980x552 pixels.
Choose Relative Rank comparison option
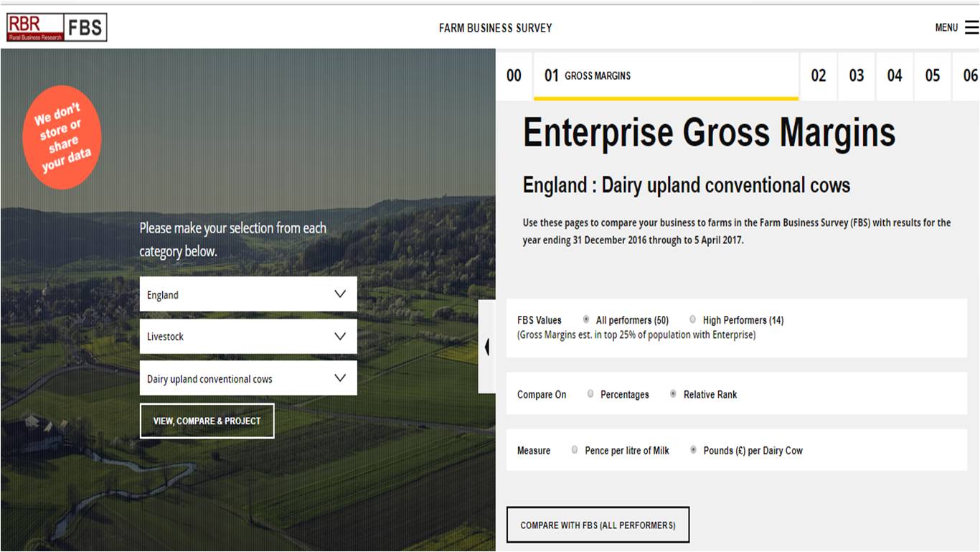tap(673, 394)
